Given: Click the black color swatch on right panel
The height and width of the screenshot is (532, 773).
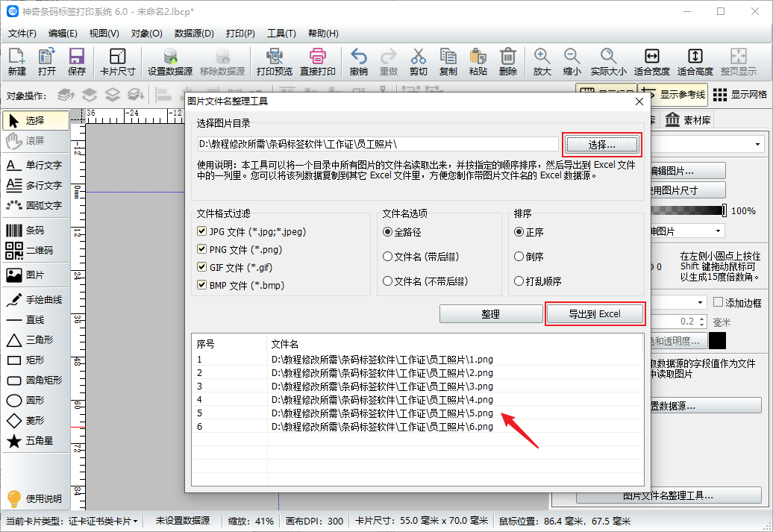Looking at the screenshot, I should (x=717, y=341).
